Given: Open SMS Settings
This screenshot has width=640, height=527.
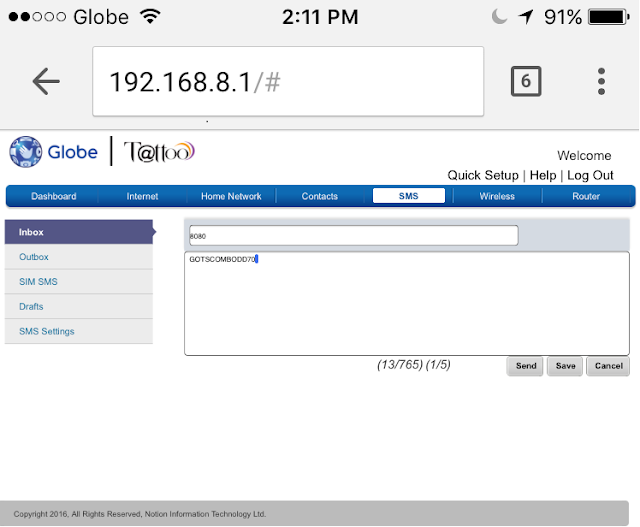Looking at the screenshot, I should [x=79, y=331].
